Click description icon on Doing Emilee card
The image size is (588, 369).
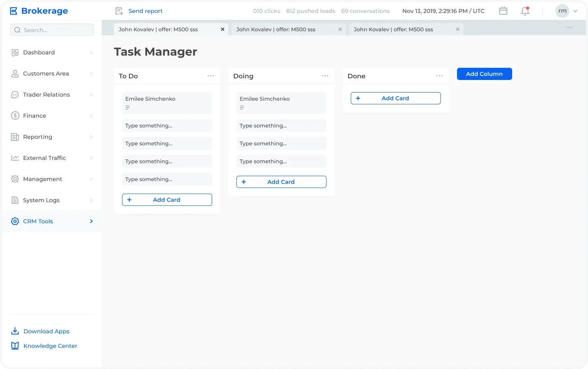[x=242, y=108]
